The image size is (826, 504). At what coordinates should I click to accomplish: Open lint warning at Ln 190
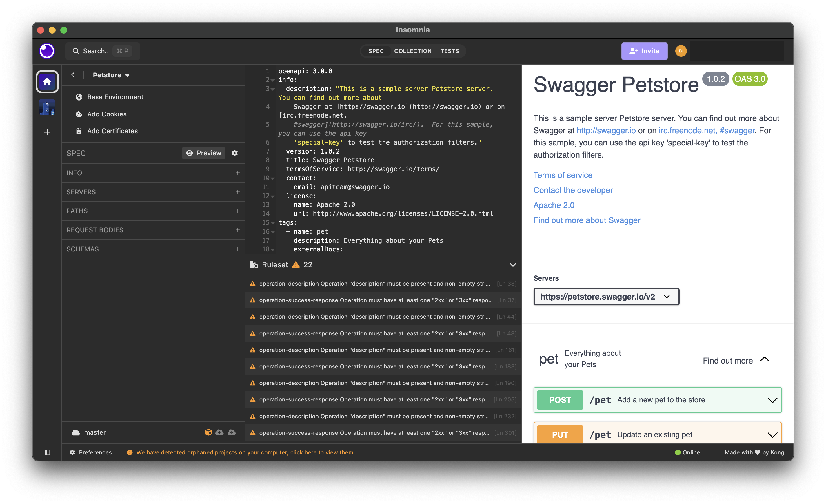pos(383,383)
